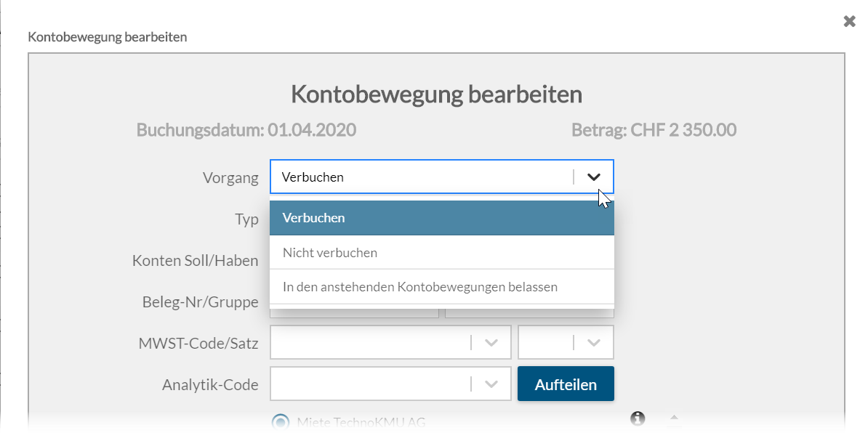Close the Kontobewegung bearbeiten dialog
The width and height of the screenshot is (868, 433).
click(x=849, y=21)
